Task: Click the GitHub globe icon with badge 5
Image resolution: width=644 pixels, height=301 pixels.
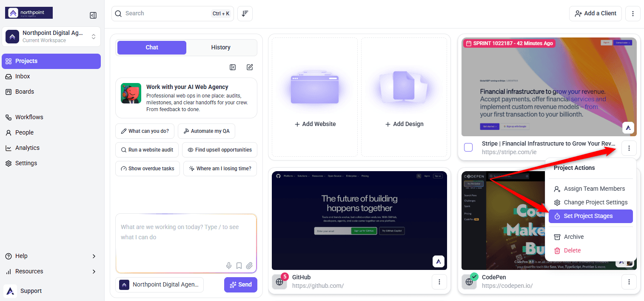Action: [279, 281]
